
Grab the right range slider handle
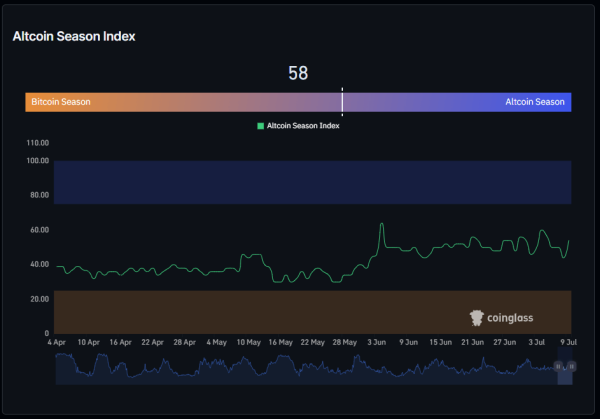pos(571,367)
